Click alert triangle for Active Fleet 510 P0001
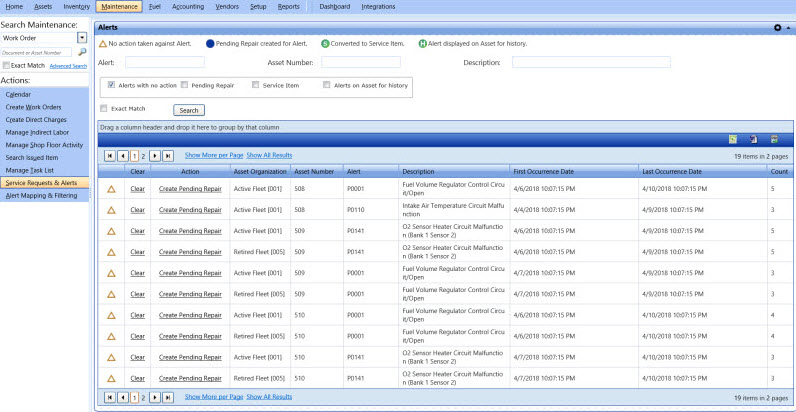Viewport: 796px width, 412px height. [111, 315]
